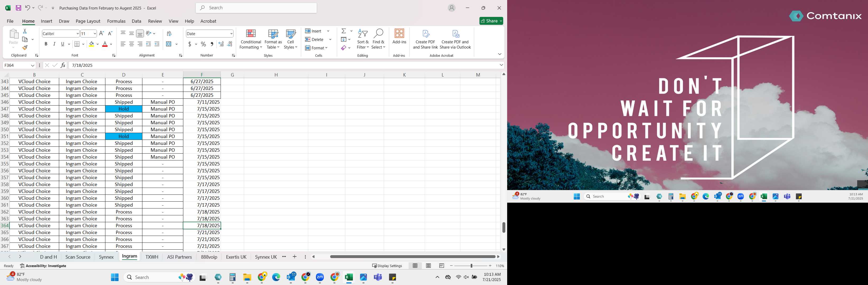Click the title bar Search box

point(256,8)
